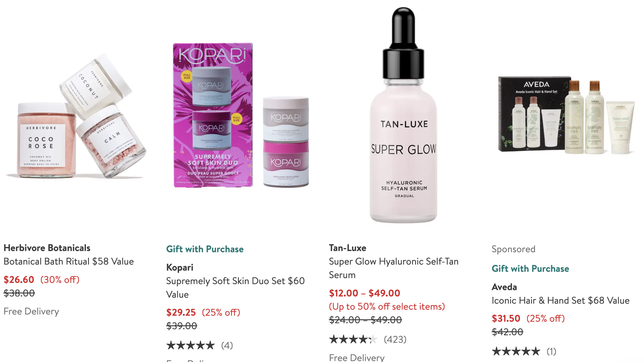Open Iconic Hair & Hand Set title
Image resolution: width=644 pixels, height=362 pixels.
click(560, 300)
